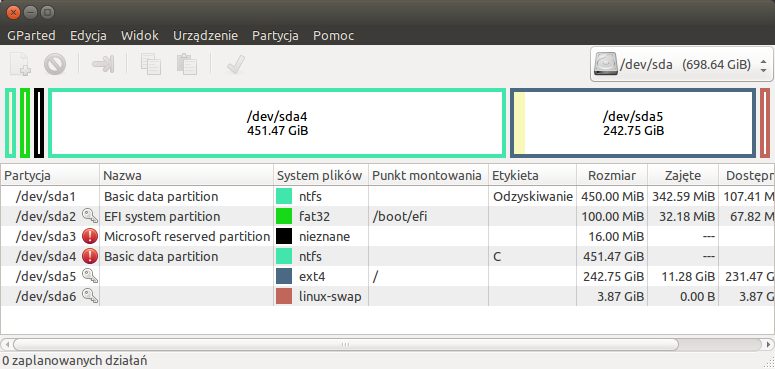Screen dimensions: 775x369
Task: Select the /dev/sda1 partition row
Action: click(388, 197)
